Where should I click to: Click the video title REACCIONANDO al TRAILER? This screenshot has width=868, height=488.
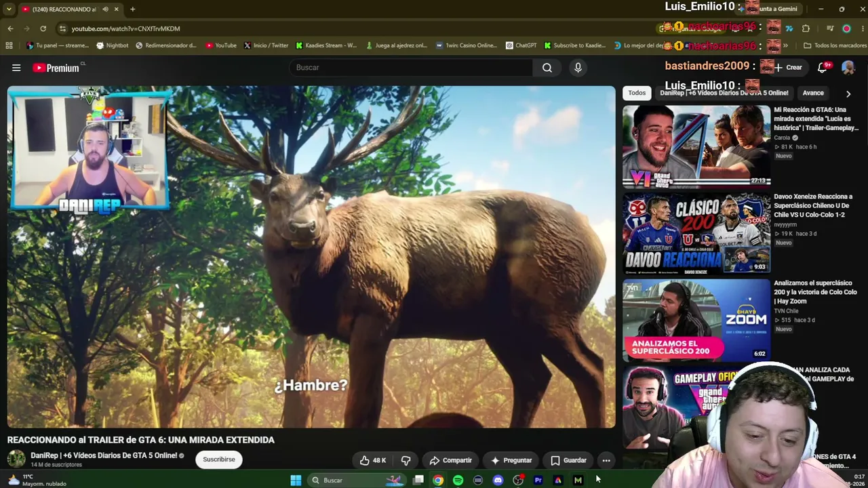[x=141, y=440]
